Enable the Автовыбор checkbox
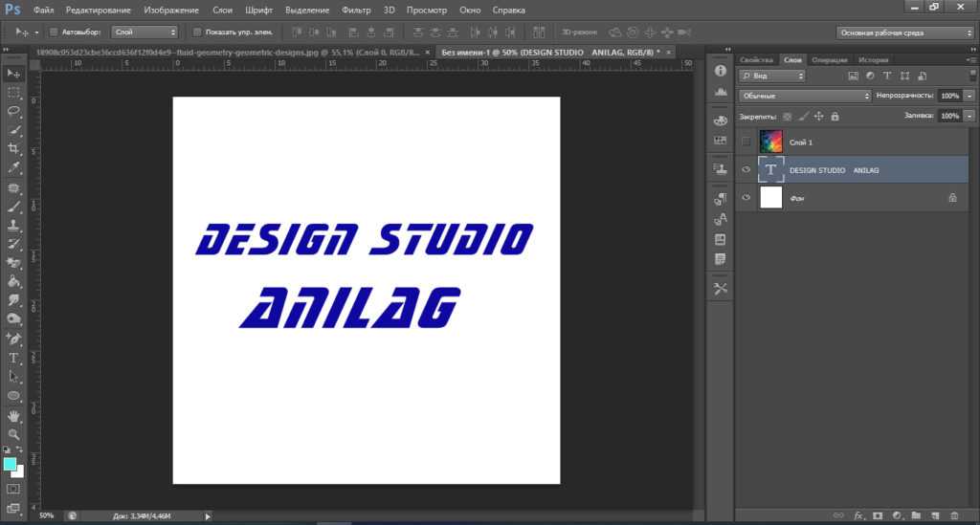980x525 pixels. point(53,32)
